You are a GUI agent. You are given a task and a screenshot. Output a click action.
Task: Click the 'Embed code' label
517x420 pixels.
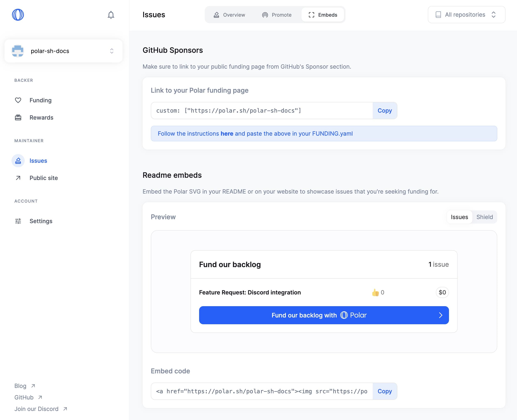(170, 371)
